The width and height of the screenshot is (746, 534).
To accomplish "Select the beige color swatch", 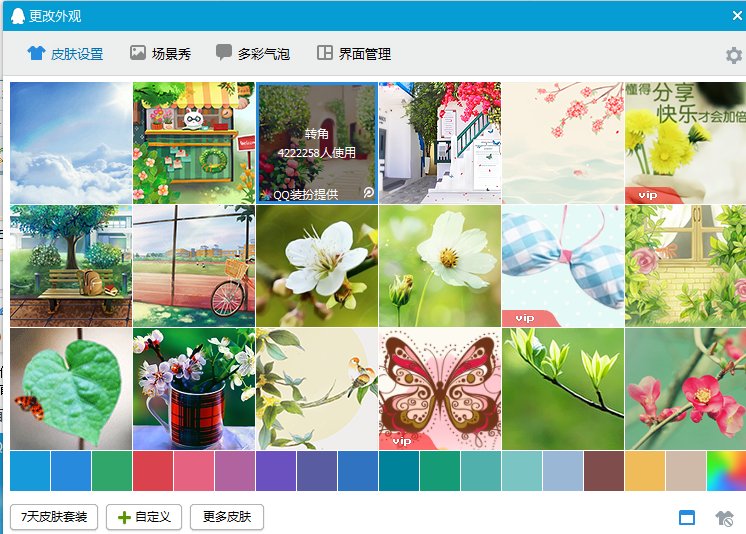I will (x=686, y=471).
